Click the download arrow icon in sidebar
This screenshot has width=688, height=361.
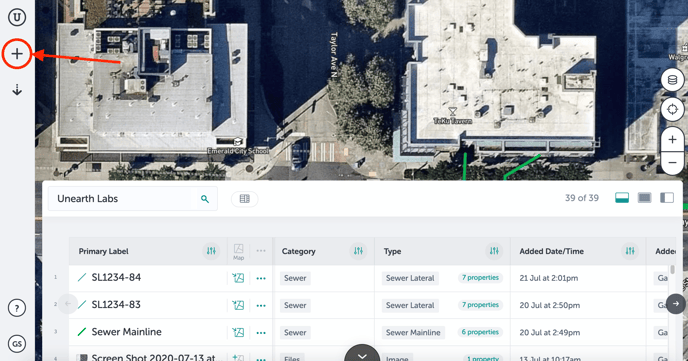coord(17,90)
